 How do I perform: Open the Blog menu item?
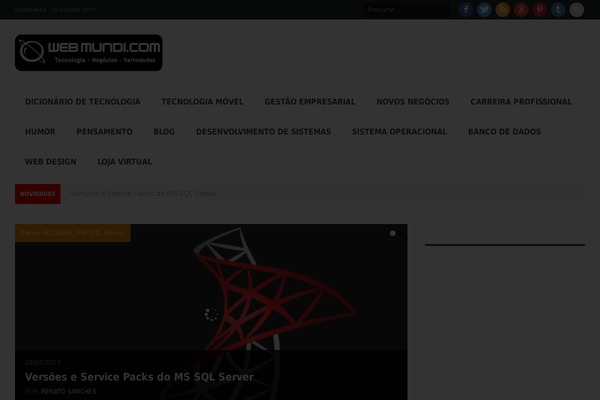[x=164, y=132]
